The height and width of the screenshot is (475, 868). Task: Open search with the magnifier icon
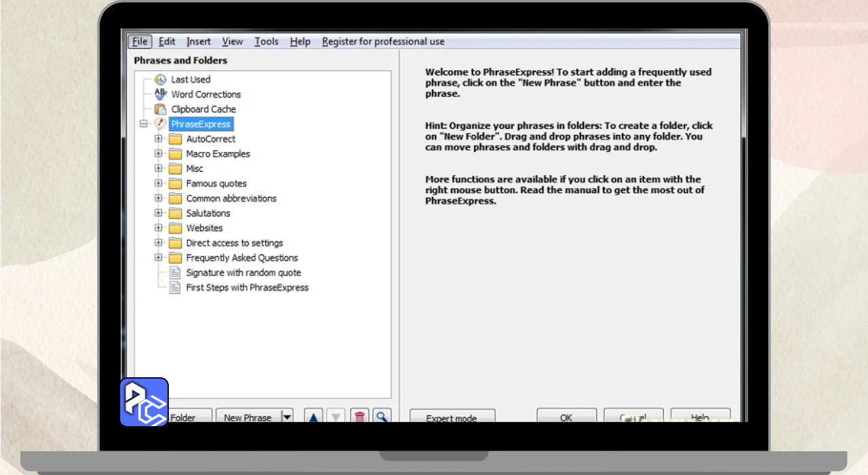(x=382, y=415)
